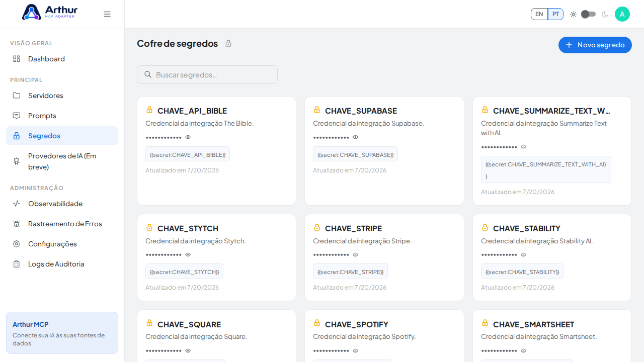The width and height of the screenshot is (644, 362).
Task: Click the moon dark-mode icon
Action: [x=605, y=14]
